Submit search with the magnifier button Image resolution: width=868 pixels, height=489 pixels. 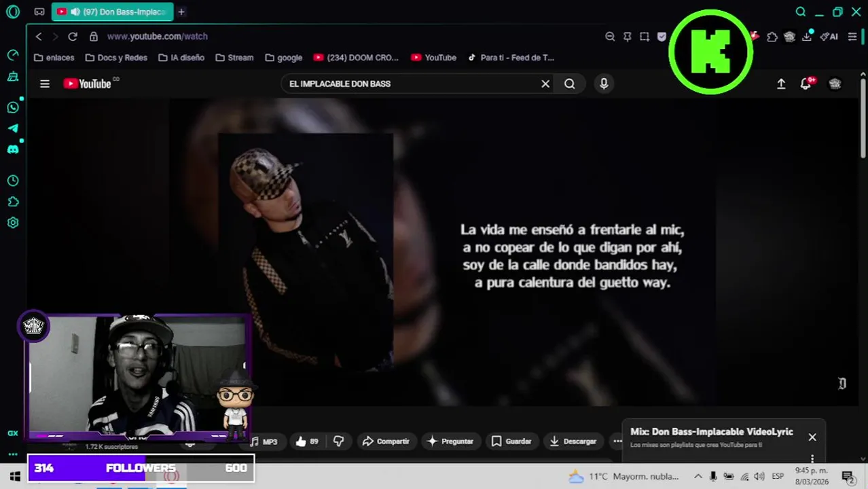click(x=570, y=84)
